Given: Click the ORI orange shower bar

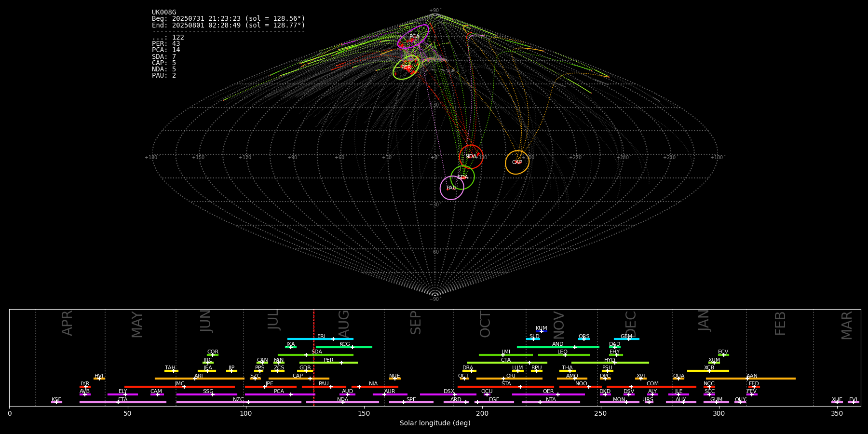Looking at the screenshot, I should pos(509,379).
